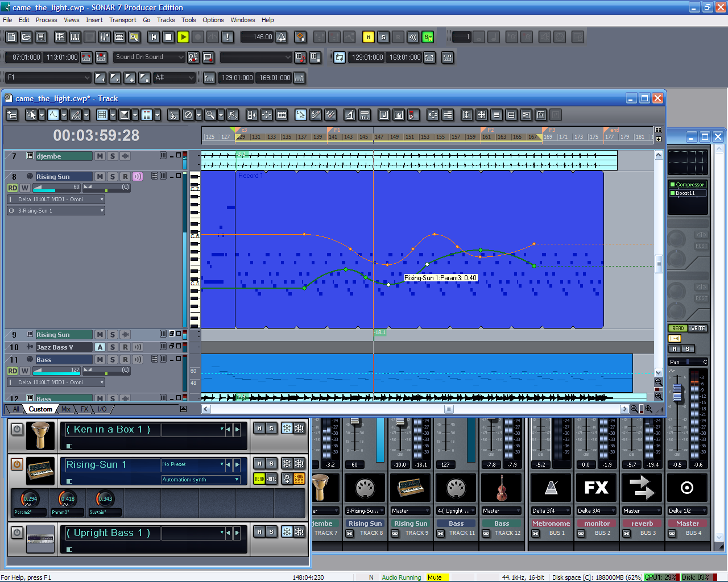728x582 pixels.
Task: Adjust the Sustain knob showing 0.343
Action: pos(105,499)
